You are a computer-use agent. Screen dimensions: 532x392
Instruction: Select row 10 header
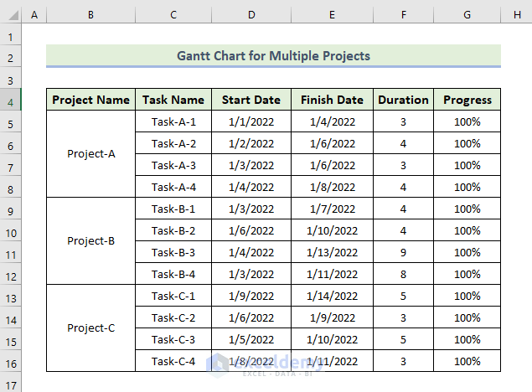[11, 231]
